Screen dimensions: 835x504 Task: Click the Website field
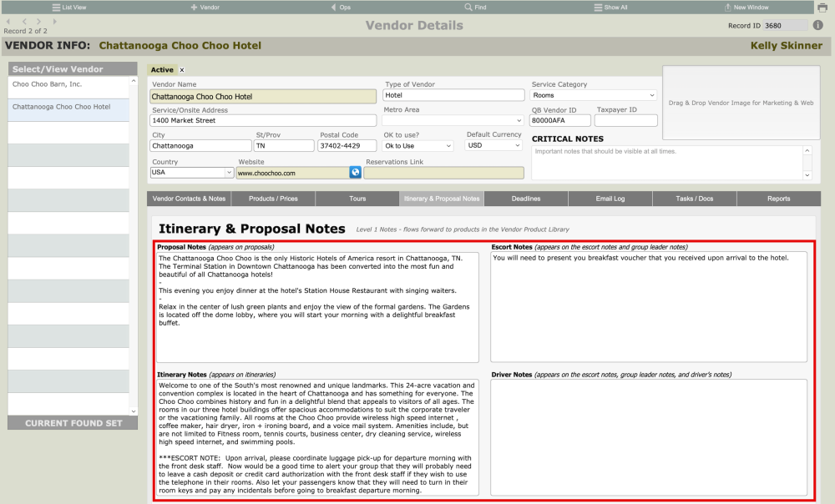292,173
